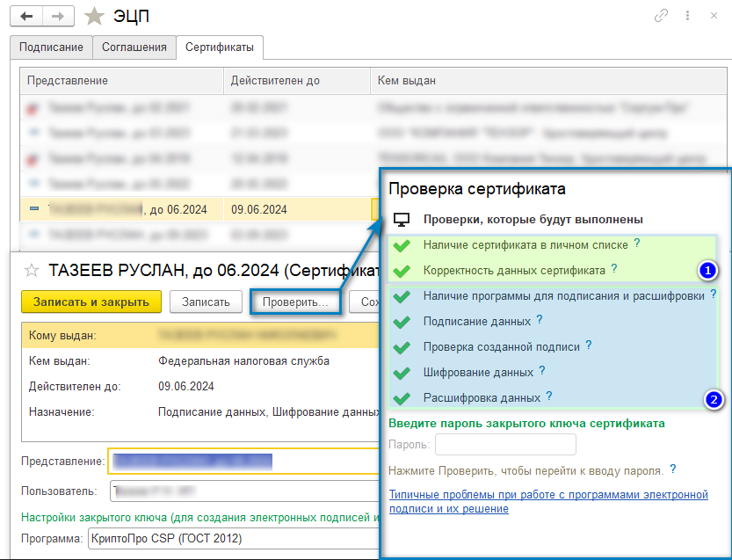Click the Проверить... button
This screenshot has width=732, height=560.
tap(295, 302)
